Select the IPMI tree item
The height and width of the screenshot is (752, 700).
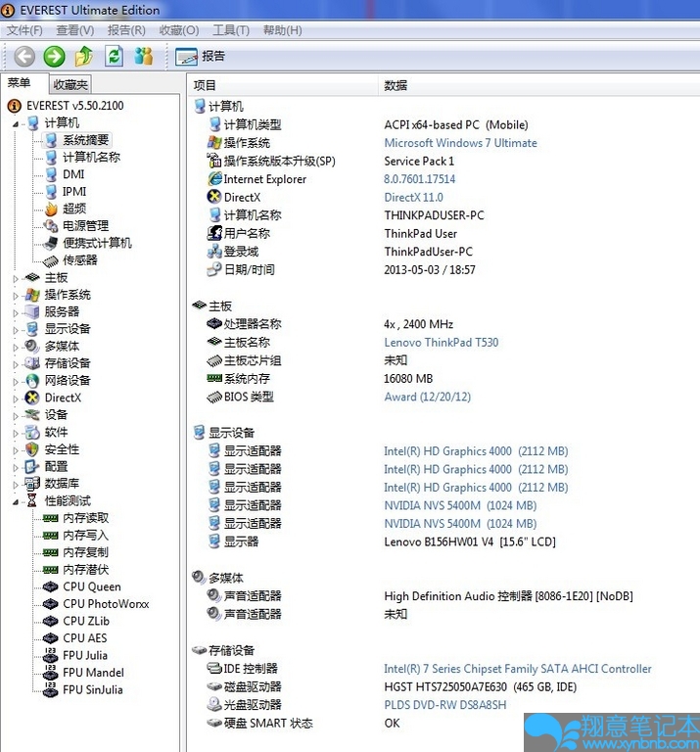74,191
